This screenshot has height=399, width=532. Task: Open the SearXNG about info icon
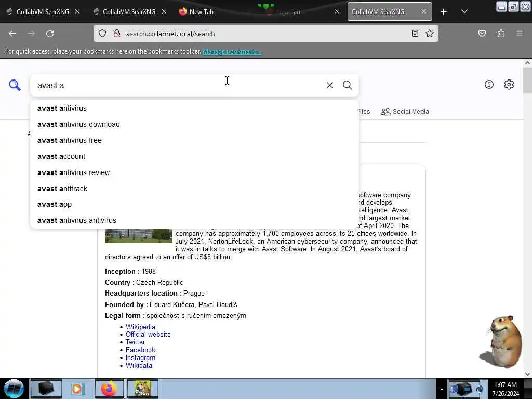point(489,85)
